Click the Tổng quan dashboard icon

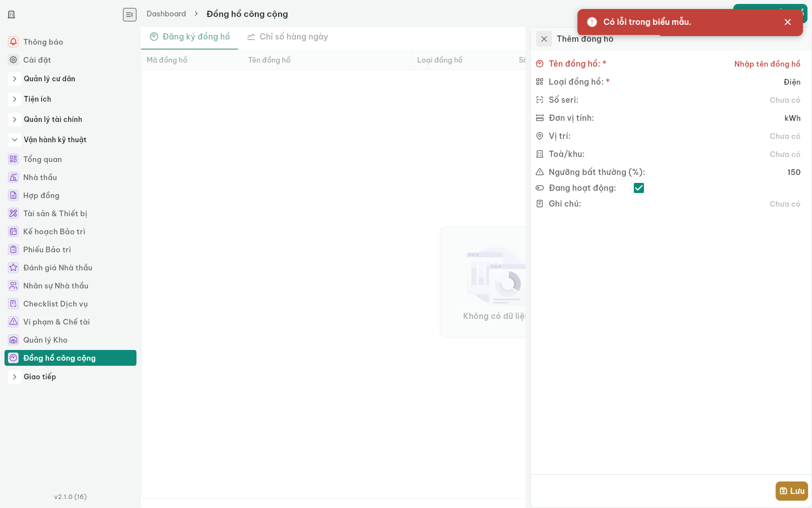[14, 159]
